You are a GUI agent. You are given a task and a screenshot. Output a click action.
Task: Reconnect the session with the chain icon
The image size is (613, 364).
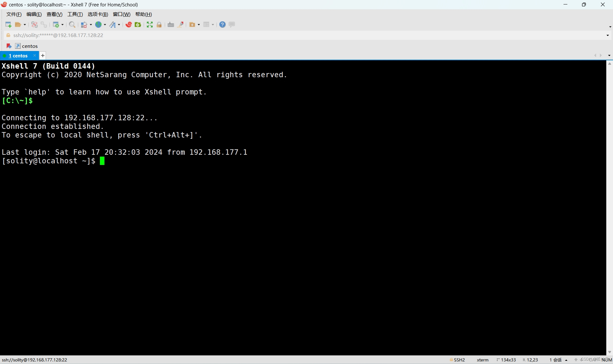(44, 25)
